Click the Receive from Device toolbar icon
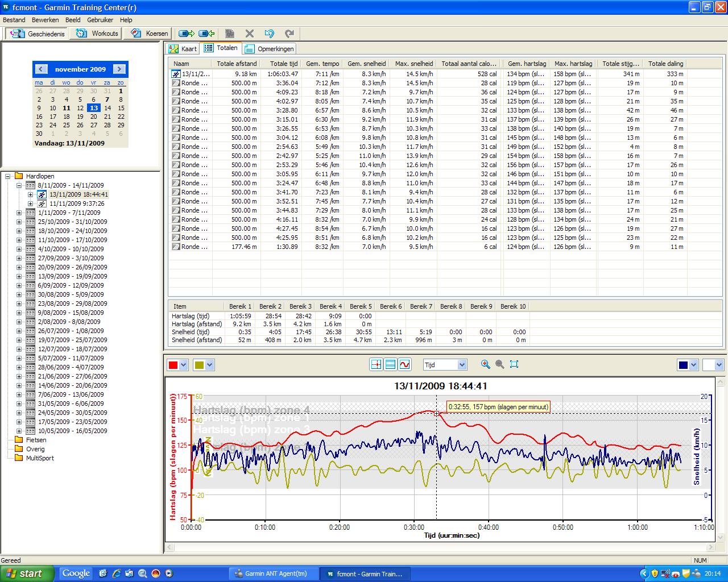Screen dimensions: 728x582 tap(206, 34)
